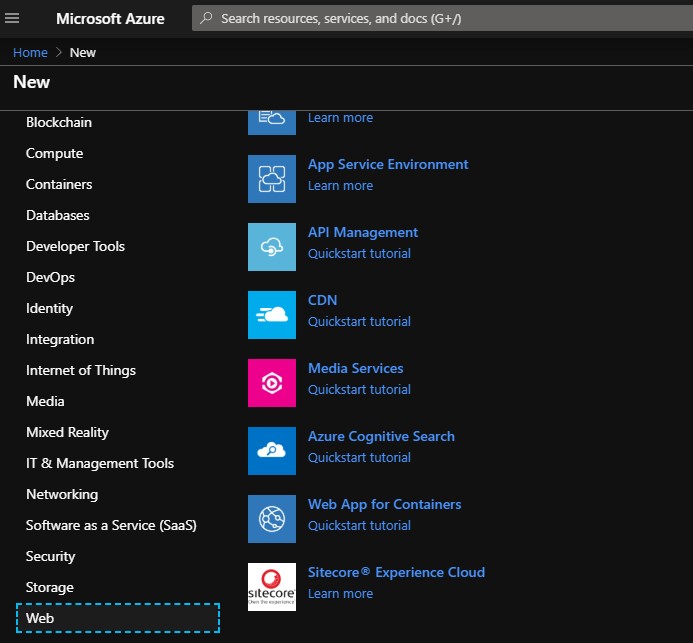The width and height of the screenshot is (693, 643).
Task: Click the Web App for Containers icon
Action: point(272,519)
